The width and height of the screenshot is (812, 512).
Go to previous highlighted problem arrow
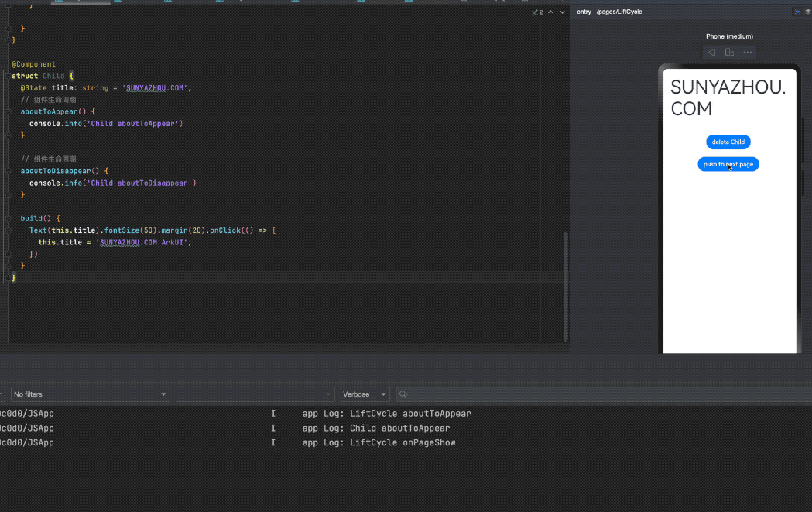tap(550, 12)
